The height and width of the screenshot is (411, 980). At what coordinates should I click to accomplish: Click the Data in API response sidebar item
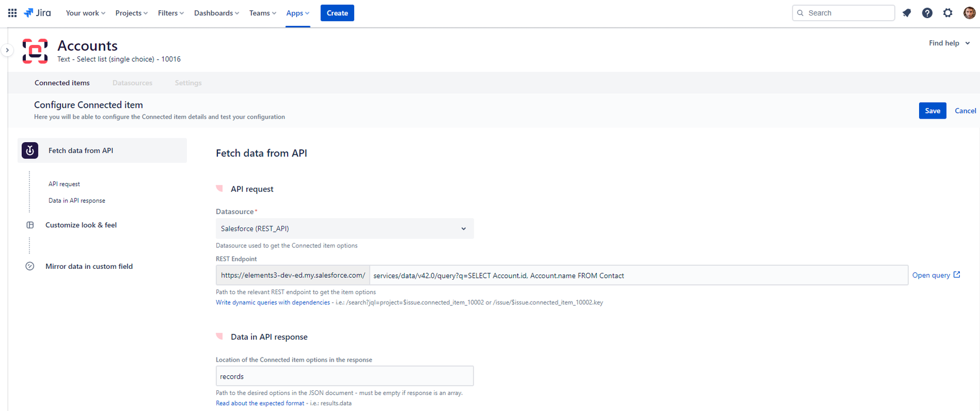tap(76, 200)
